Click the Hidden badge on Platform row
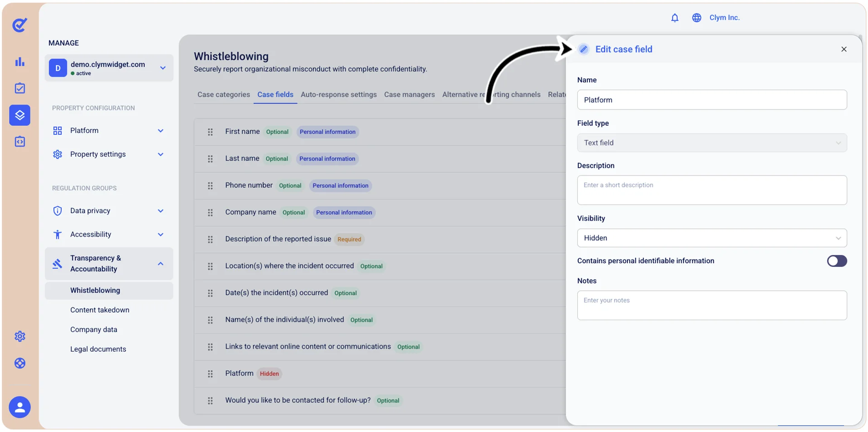The width and height of the screenshot is (868, 432). (x=269, y=374)
